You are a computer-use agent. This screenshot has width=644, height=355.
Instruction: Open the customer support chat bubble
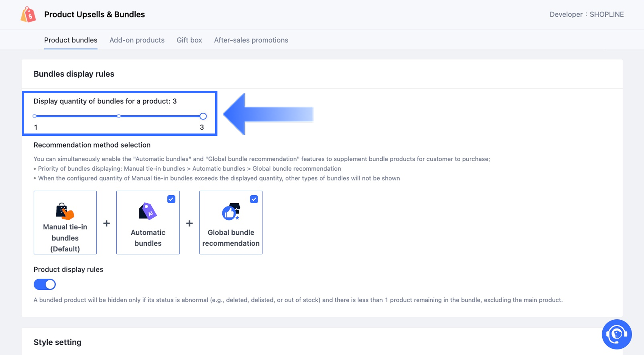click(616, 334)
